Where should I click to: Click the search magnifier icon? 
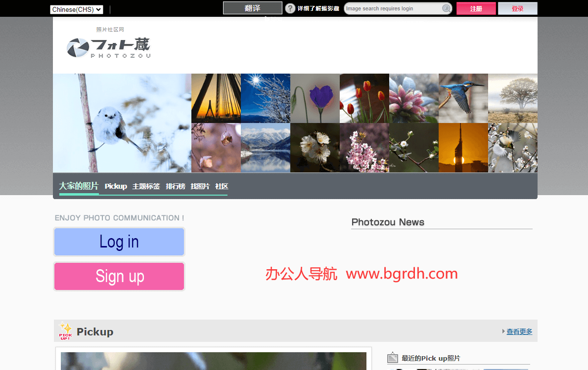coord(446,8)
